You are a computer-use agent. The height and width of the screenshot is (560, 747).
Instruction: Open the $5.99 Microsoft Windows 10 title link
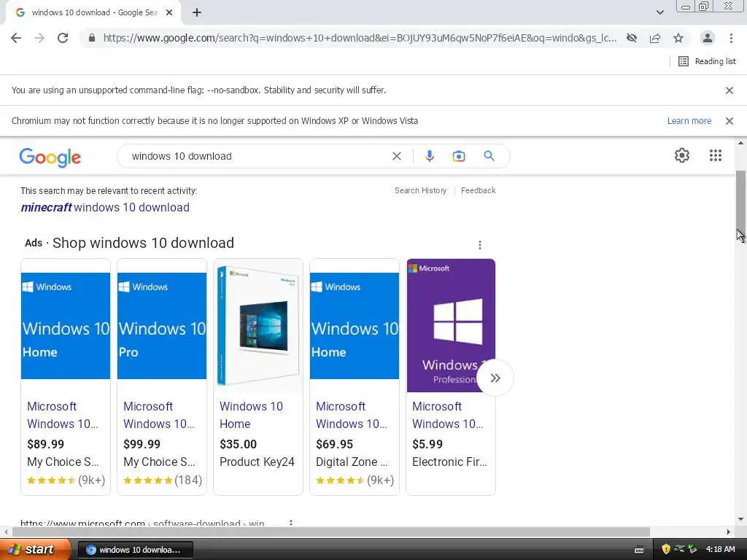click(447, 415)
